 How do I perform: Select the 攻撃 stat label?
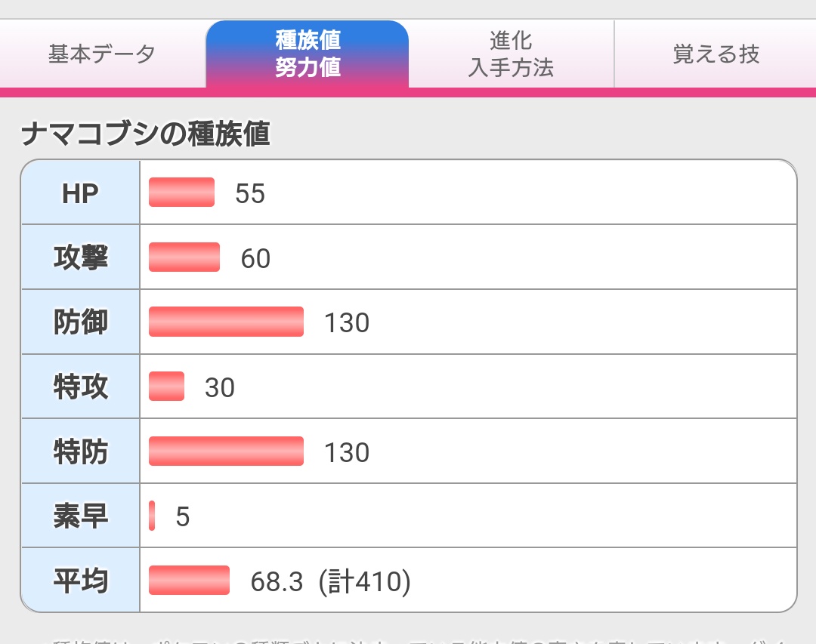80,258
